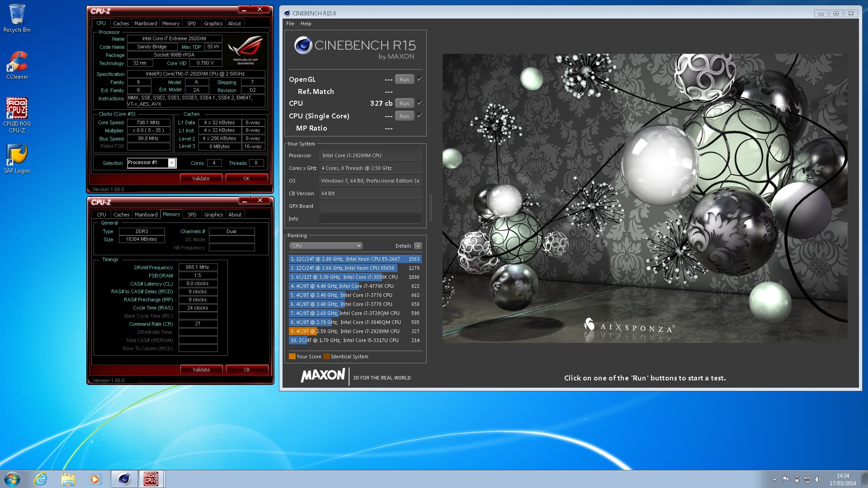Switch to SPD tab in top CPU-Z window

pos(192,23)
